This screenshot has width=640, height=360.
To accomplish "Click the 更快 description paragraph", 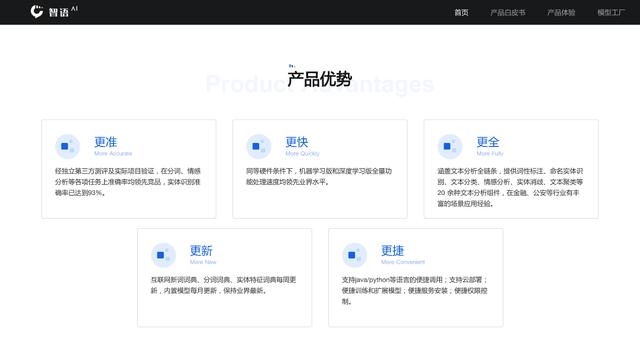I will [x=319, y=176].
